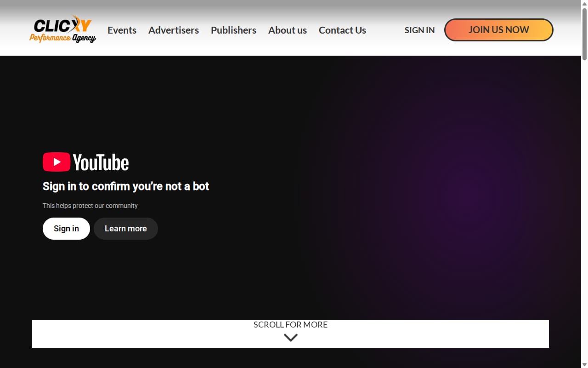Click the SIGN IN header link
Screen dimensions: 588x368
[x=419, y=30]
